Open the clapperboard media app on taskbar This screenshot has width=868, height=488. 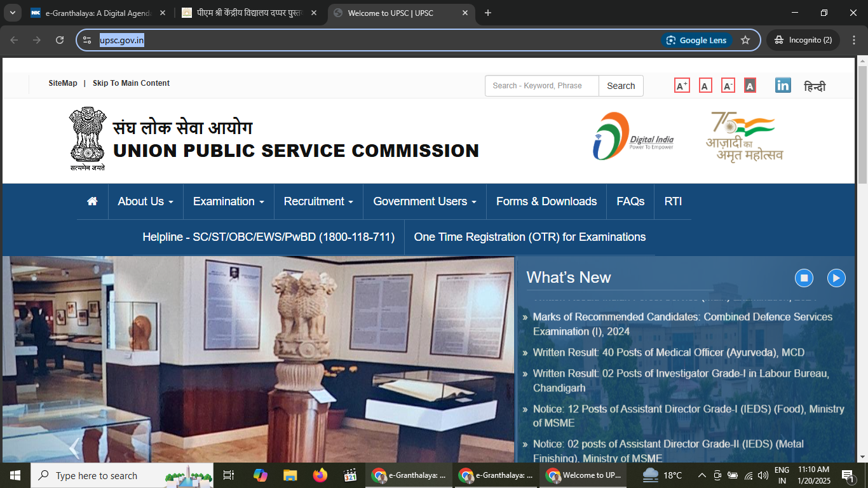click(x=350, y=475)
